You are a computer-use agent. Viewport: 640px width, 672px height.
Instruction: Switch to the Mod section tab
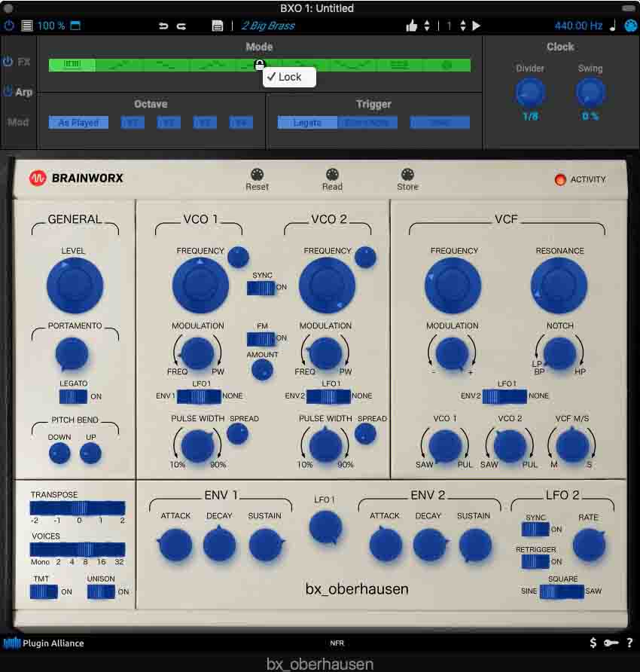click(19, 122)
